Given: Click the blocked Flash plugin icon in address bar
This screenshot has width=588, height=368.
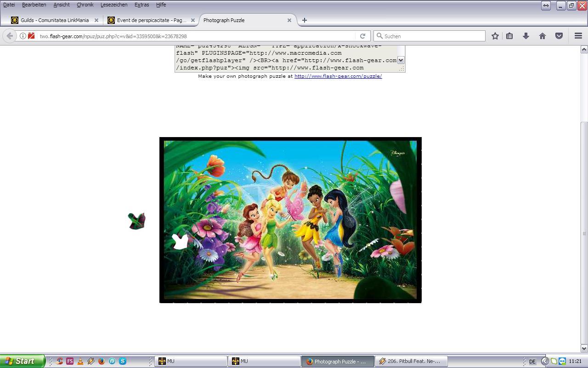Looking at the screenshot, I should [31, 36].
